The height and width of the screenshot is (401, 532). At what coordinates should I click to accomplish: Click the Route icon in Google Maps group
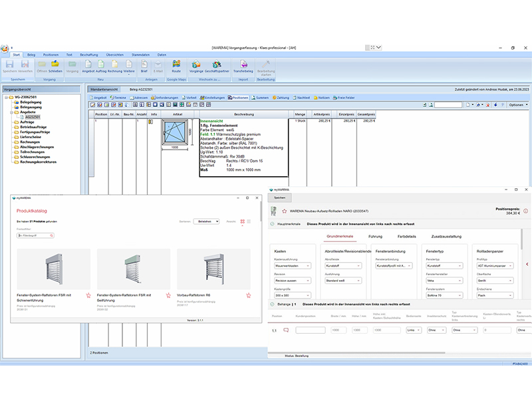(176, 65)
